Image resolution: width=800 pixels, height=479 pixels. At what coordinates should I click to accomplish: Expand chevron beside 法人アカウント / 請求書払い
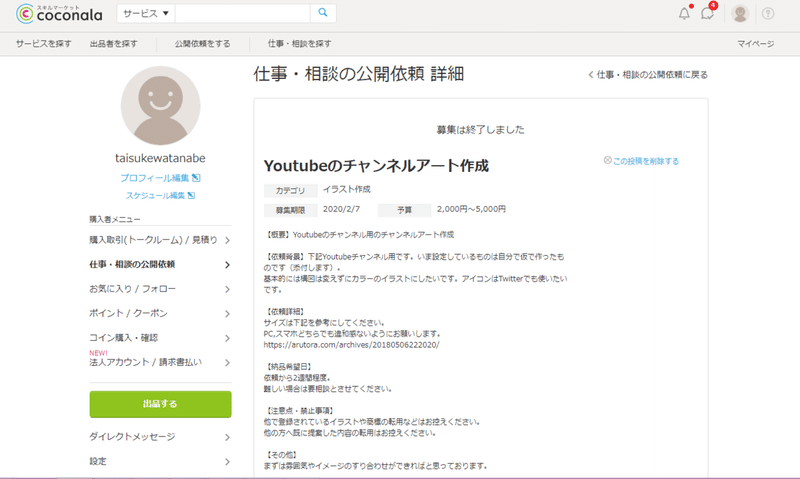pos(227,363)
